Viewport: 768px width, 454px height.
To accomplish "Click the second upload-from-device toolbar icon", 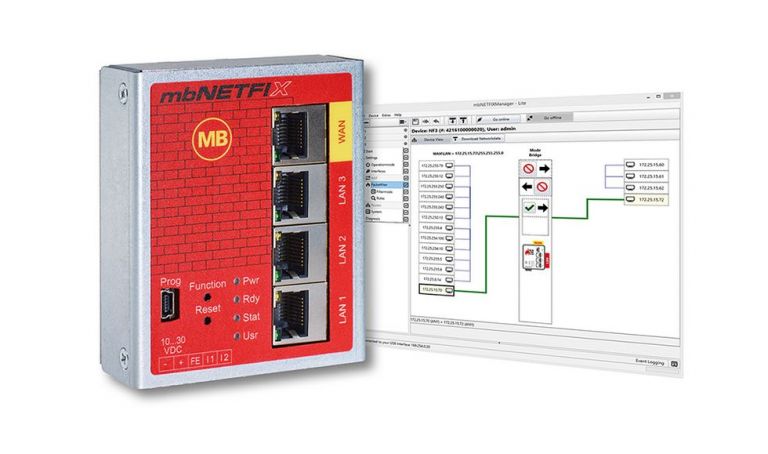I will (463, 120).
